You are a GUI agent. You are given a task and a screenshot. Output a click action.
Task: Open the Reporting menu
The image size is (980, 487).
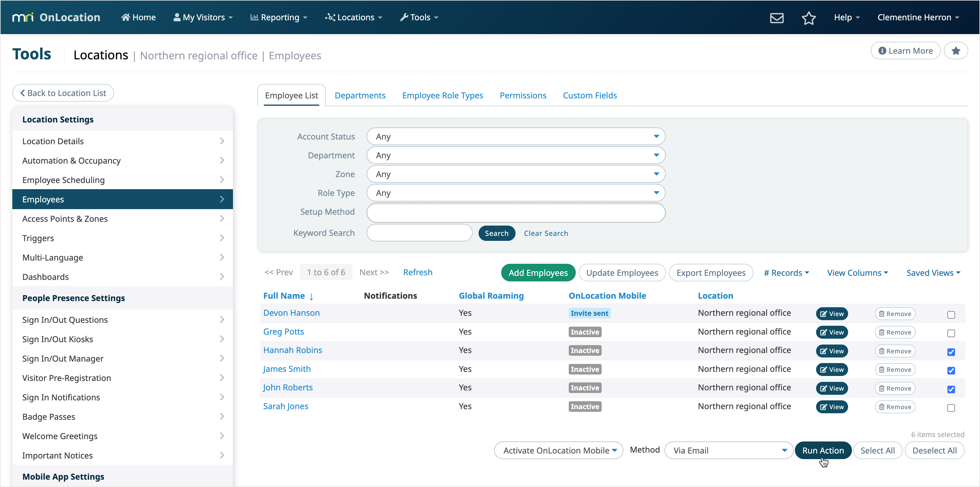(279, 17)
